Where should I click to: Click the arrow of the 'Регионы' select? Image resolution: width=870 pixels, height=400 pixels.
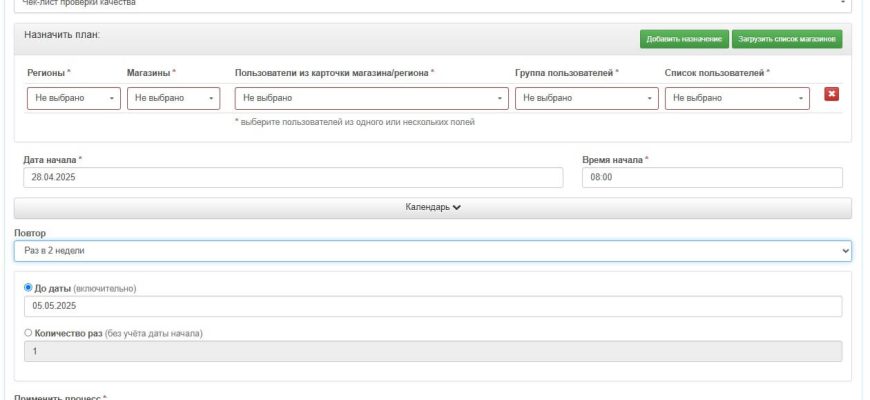click(x=110, y=98)
